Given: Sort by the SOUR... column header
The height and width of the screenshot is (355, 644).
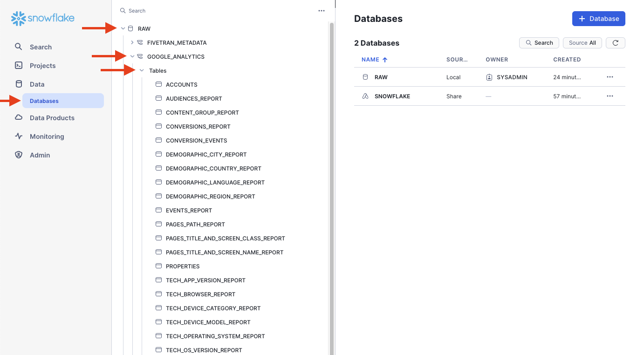Looking at the screenshot, I should (x=457, y=60).
